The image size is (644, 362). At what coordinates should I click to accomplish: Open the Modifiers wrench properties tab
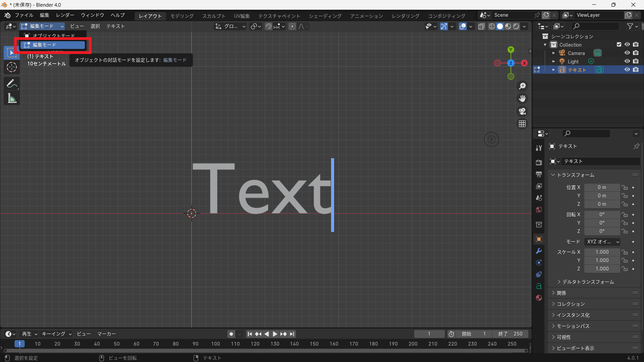point(539,251)
